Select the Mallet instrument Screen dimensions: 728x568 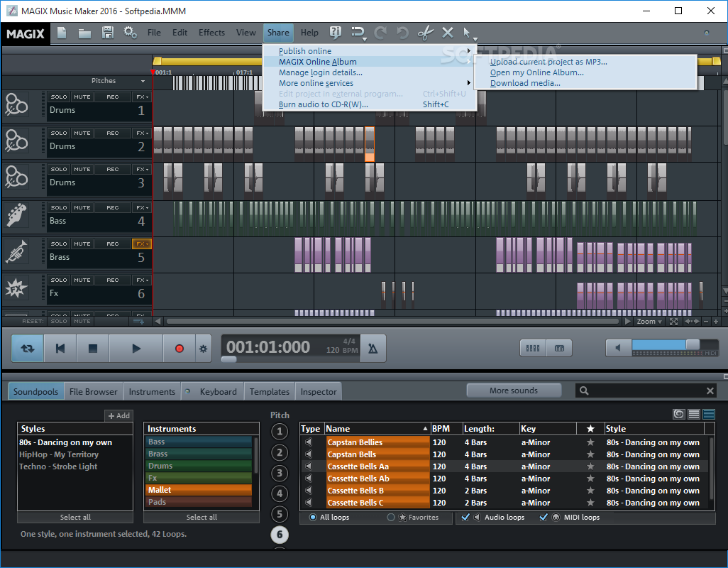(x=199, y=490)
